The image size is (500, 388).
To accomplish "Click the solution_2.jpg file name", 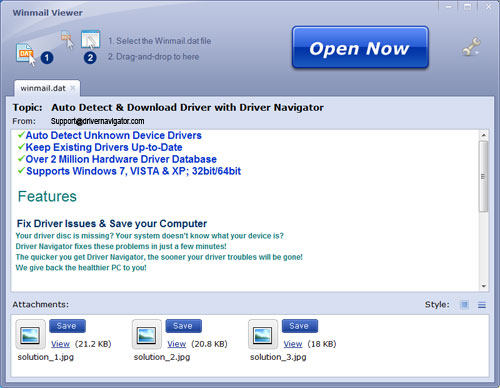I will [162, 357].
